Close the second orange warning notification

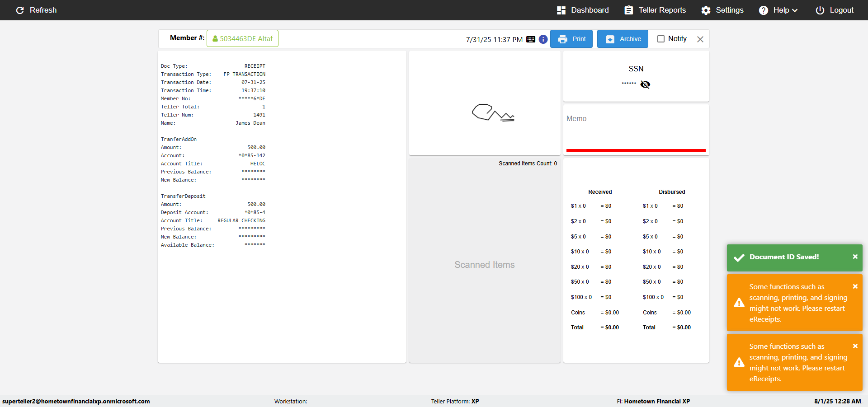click(855, 346)
